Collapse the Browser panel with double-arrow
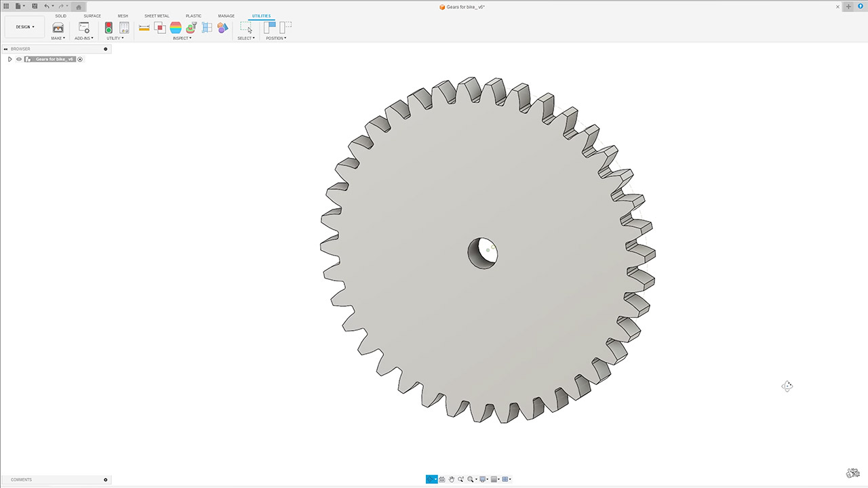The height and width of the screenshot is (488, 868). [x=5, y=49]
